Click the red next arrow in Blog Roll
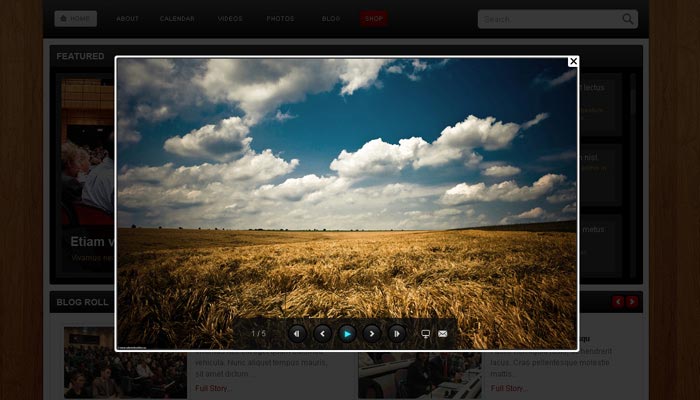The image size is (700, 400). click(x=632, y=302)
